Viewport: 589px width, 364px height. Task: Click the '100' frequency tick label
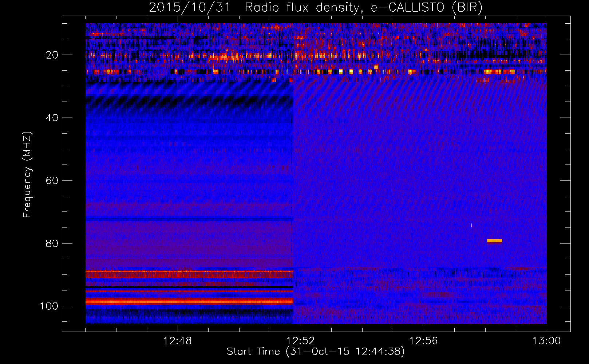coord(49,306)
